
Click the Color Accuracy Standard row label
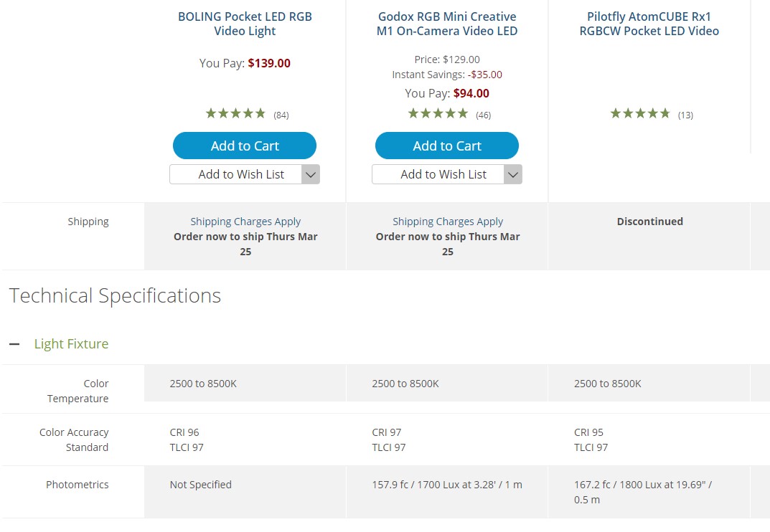[74, 440]
